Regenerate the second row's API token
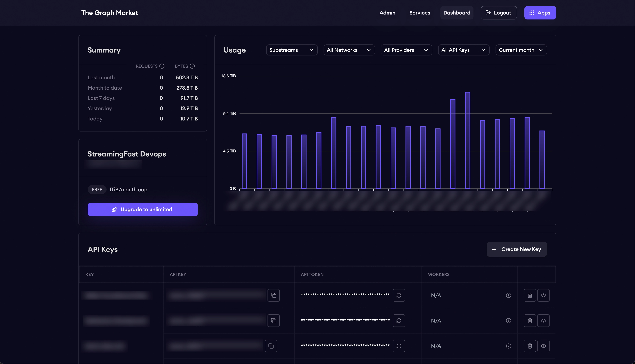The height and width of the screenshot is (364, 635). coord(399,321)
